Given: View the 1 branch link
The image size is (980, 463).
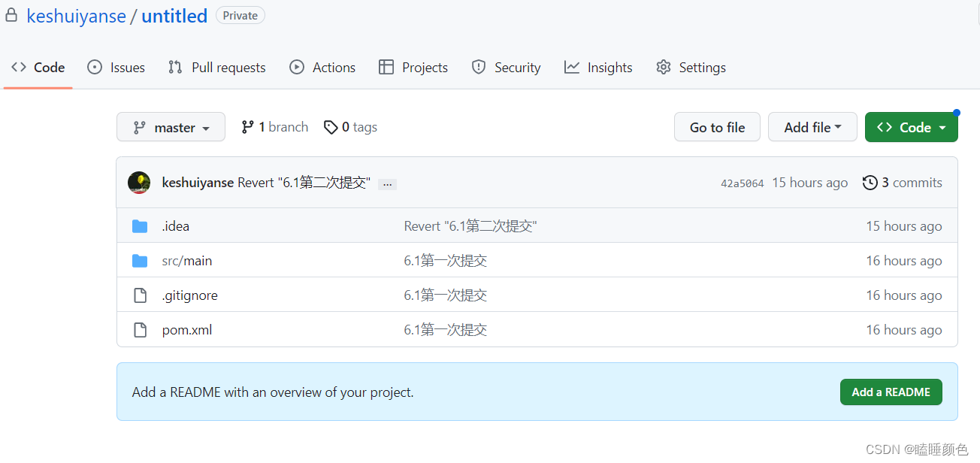Looking at the screenshot, I should (x=275, y=127).
